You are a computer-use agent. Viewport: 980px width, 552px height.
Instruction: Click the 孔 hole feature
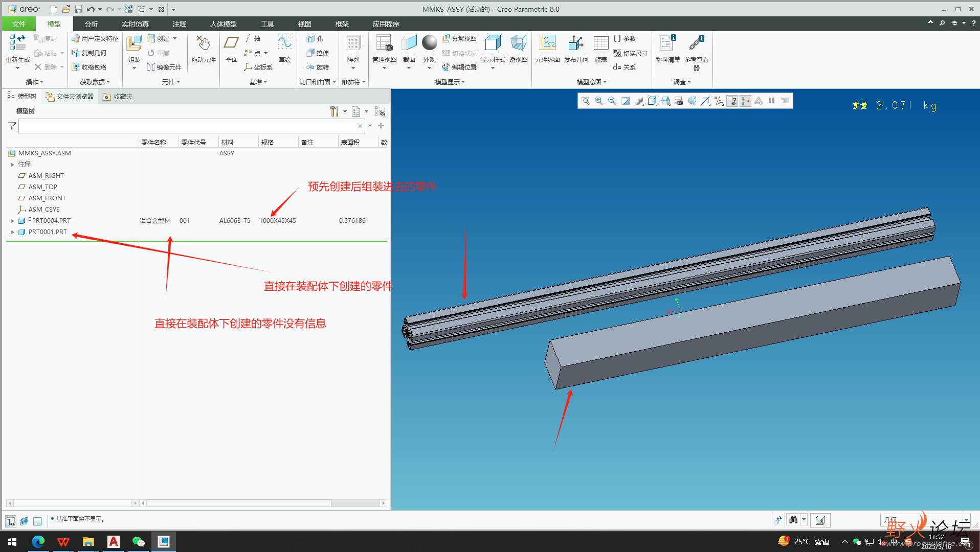point(315,39)
